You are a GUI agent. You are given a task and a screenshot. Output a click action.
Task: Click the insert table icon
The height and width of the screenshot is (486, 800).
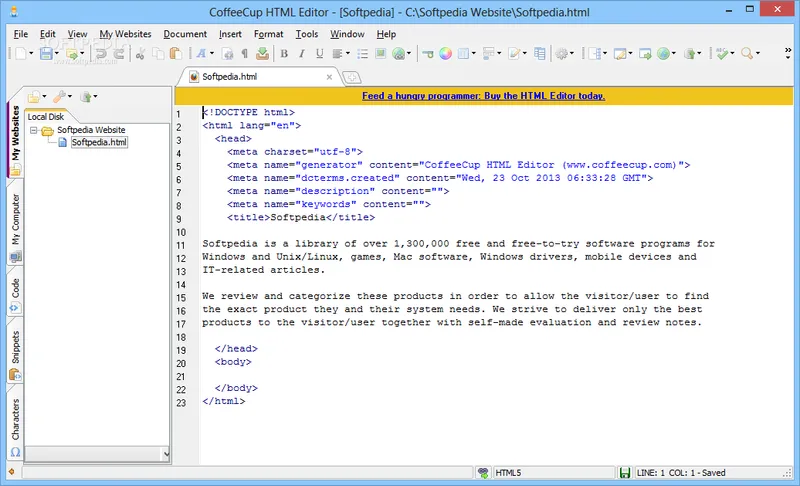463,53
